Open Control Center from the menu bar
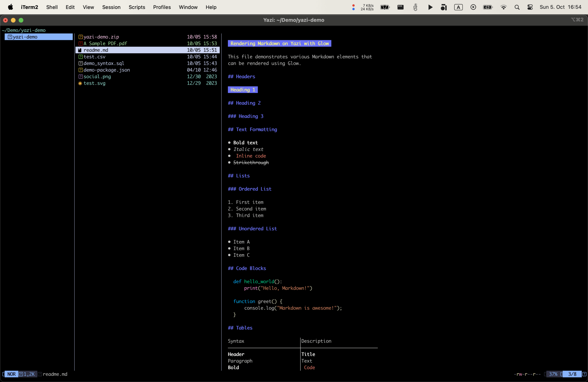 530,7
